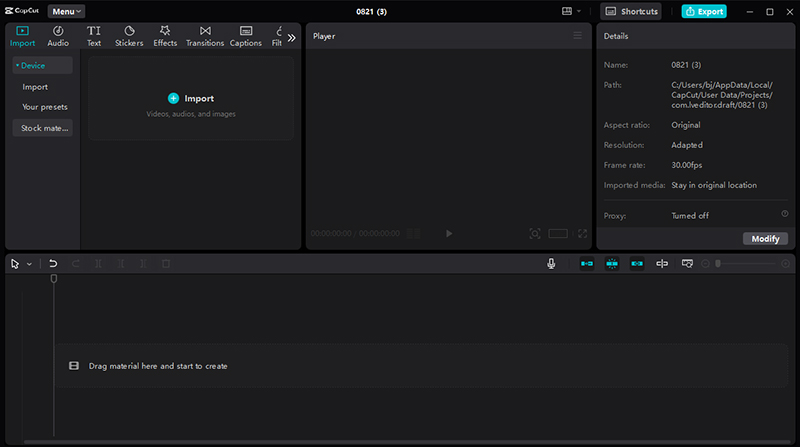Open the Stickers panel

pos(129,36)
